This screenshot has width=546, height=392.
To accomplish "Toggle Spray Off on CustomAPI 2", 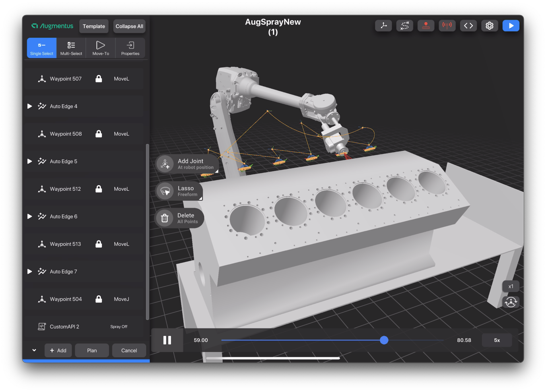I will click(x=119, y=326).
